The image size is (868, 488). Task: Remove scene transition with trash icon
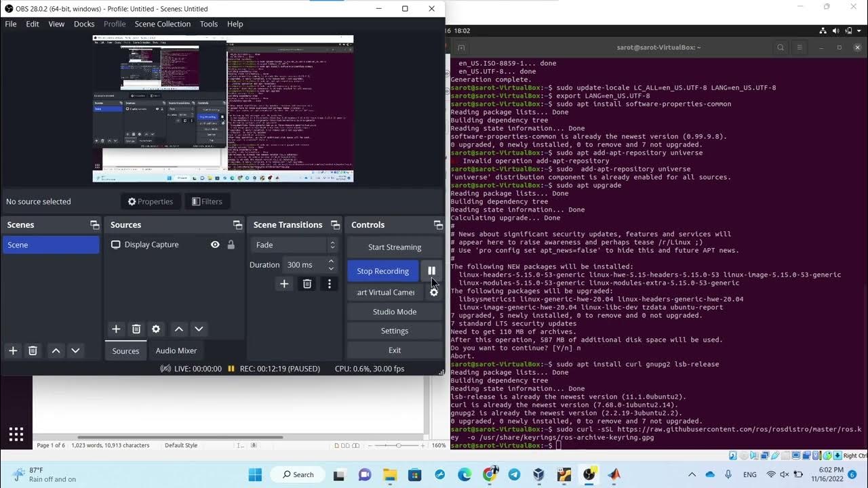tap(307, 283)
